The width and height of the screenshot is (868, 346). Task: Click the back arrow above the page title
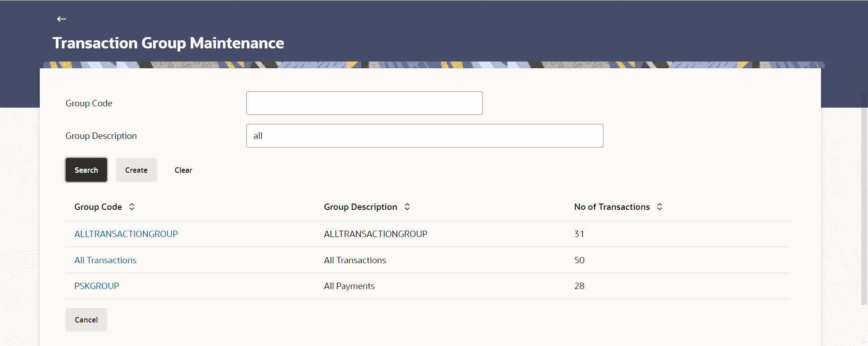pyautogui.click(x=61, y=19)
